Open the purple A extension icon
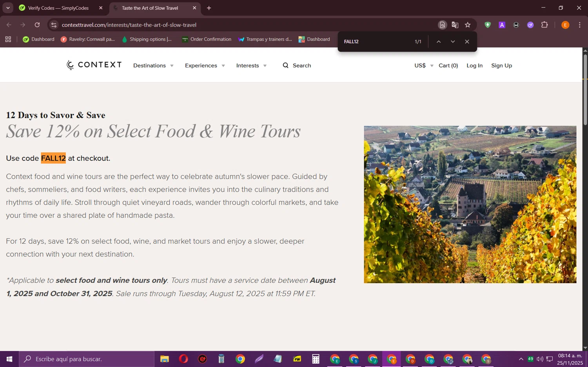588x367 pixels. coord(502,25)
